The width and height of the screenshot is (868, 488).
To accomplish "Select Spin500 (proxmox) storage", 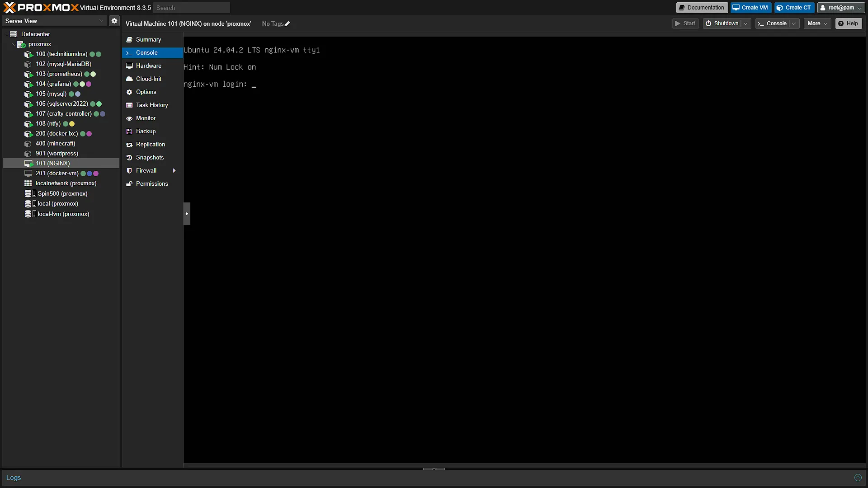I will [x=61, y=194].
